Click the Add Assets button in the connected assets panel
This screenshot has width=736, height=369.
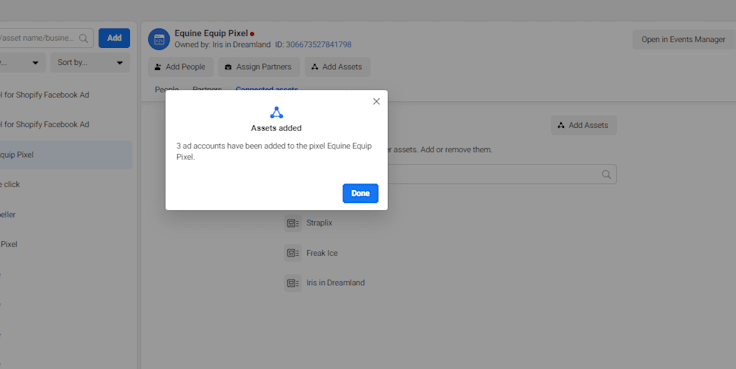tap(583, 125)
